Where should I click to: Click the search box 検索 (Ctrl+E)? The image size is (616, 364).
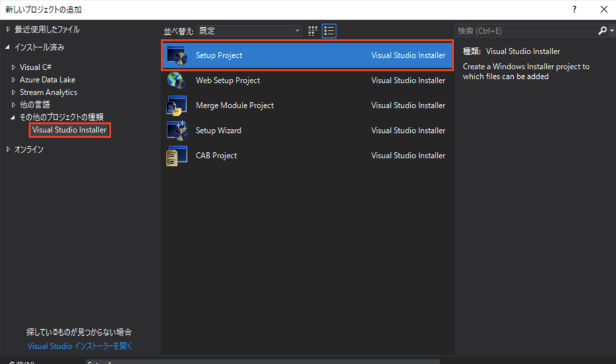526,31
